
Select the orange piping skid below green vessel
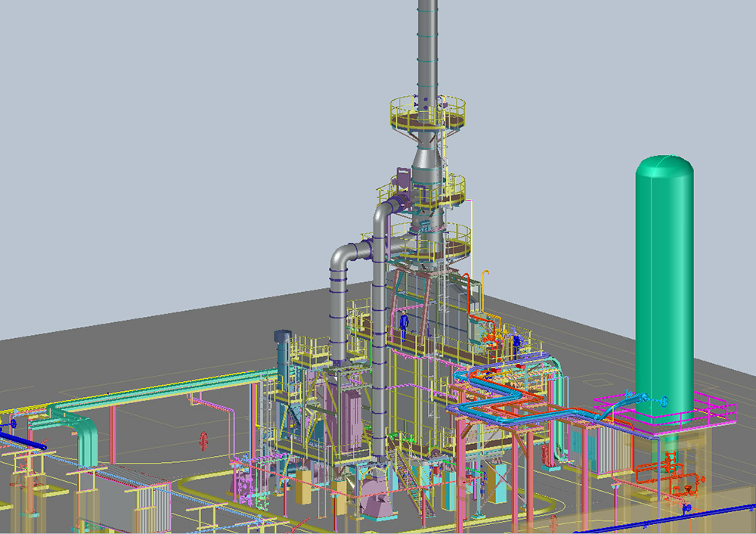(x=669, y=476)
